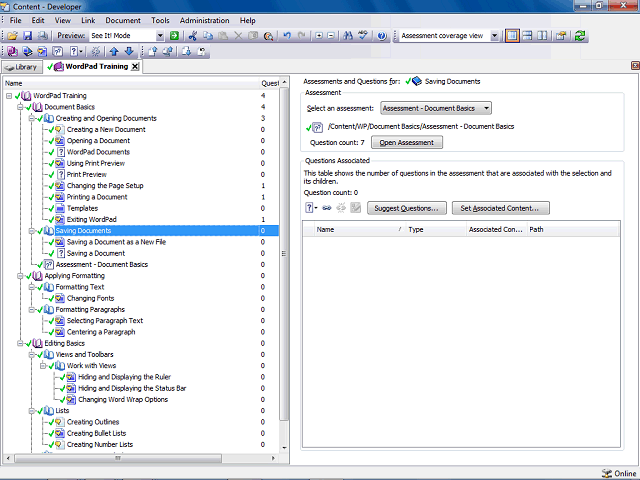Sort by the Type column header
Viewport: 640px width, 480px height.
pyautogui.click(x=436, y=229)
